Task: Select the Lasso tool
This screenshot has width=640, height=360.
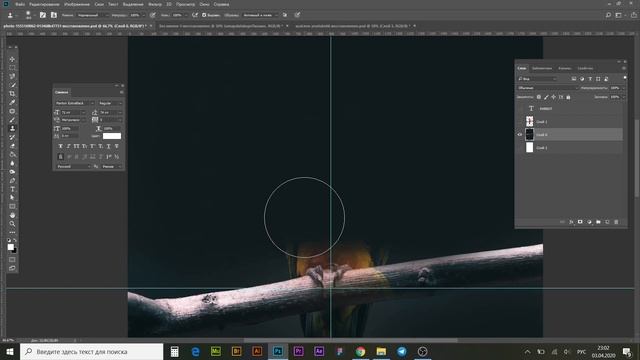Action: [x=12, y=76]
